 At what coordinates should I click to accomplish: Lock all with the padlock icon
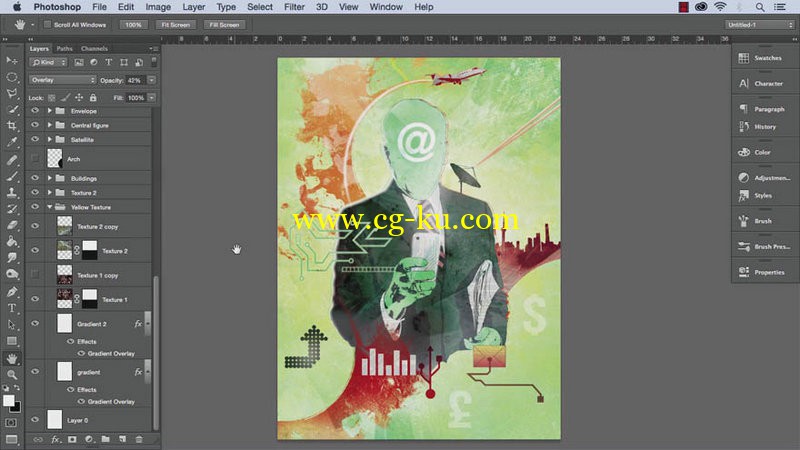click(x=93, y=97)
